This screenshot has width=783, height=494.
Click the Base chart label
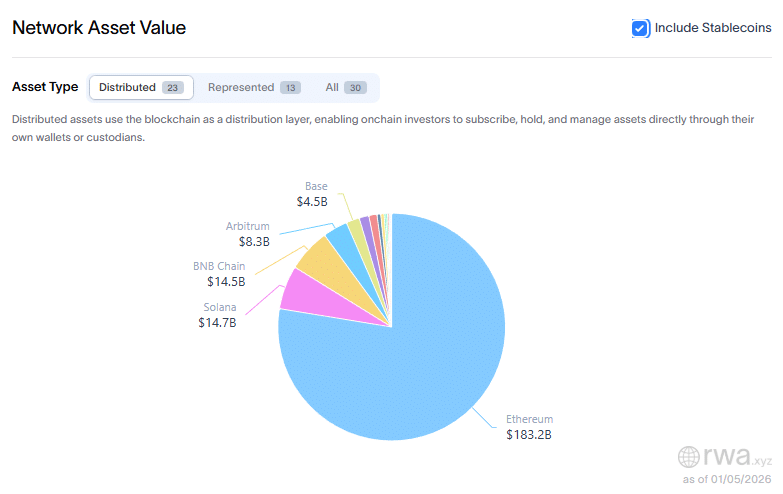316,186
